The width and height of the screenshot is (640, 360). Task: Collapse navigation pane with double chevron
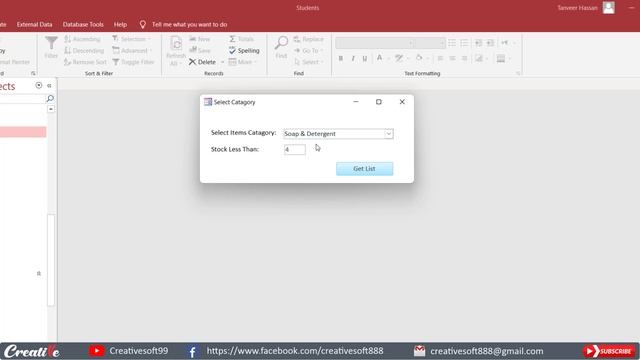pyautogui.click(x=49, y=86)
